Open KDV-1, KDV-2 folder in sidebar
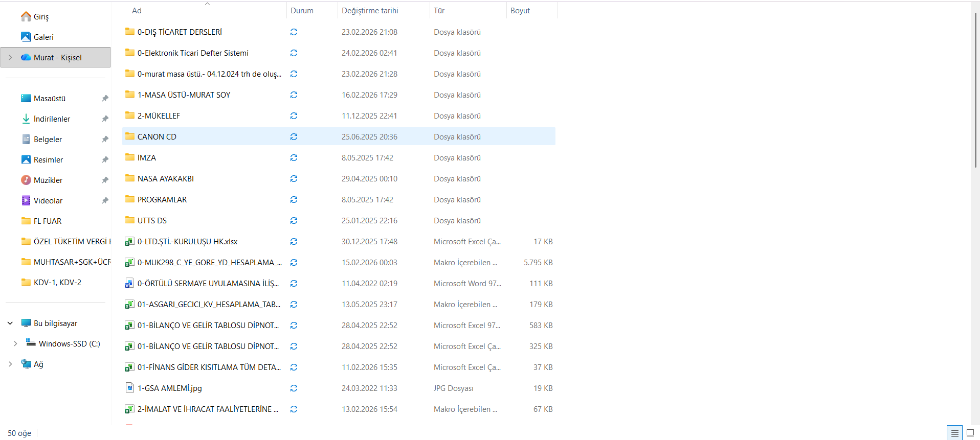Viewport: 980px width, 440px height. click(x=57, y=282)
